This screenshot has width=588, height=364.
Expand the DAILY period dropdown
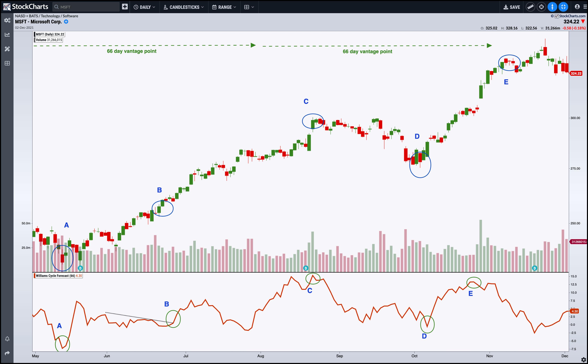[x=144, y=7]
